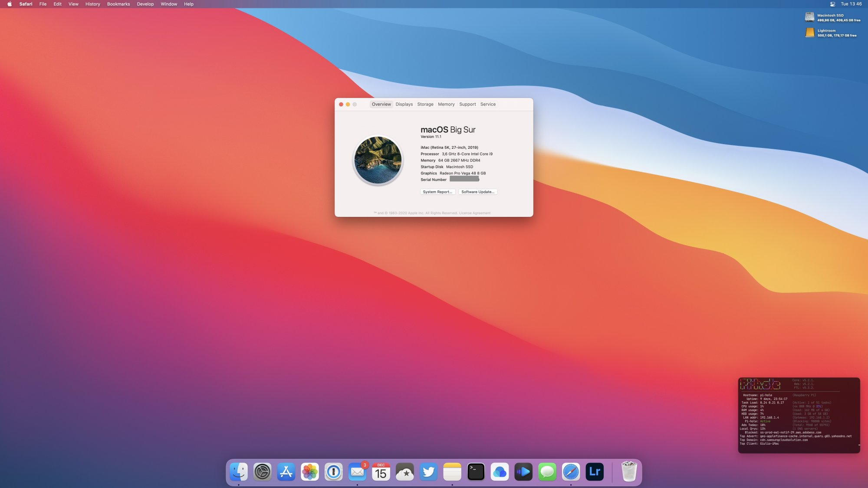Open Finder from the Dock
868x488 pixels.
(239, 472)
